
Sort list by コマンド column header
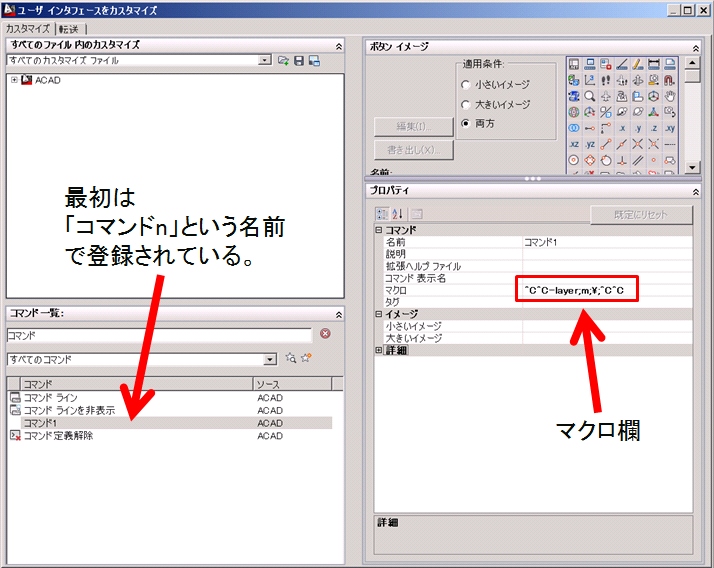coord(136,384)
